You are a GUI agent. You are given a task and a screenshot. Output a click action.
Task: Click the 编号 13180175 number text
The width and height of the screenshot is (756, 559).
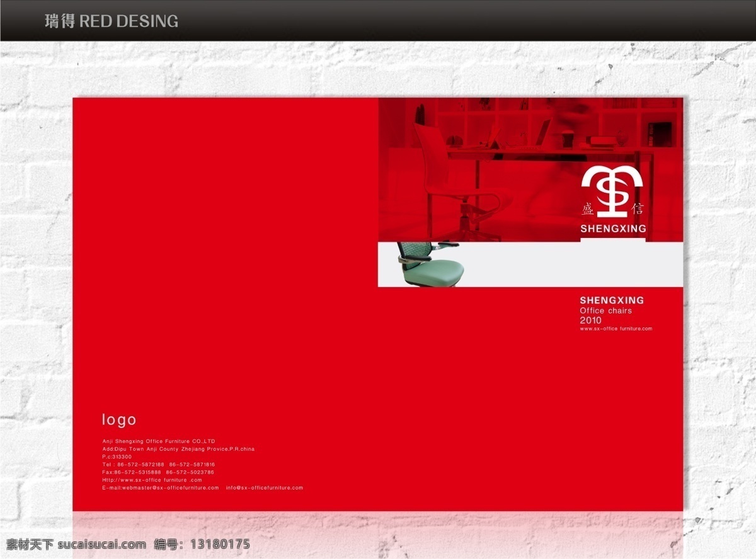pyautogui.click(x=202, y=545)
